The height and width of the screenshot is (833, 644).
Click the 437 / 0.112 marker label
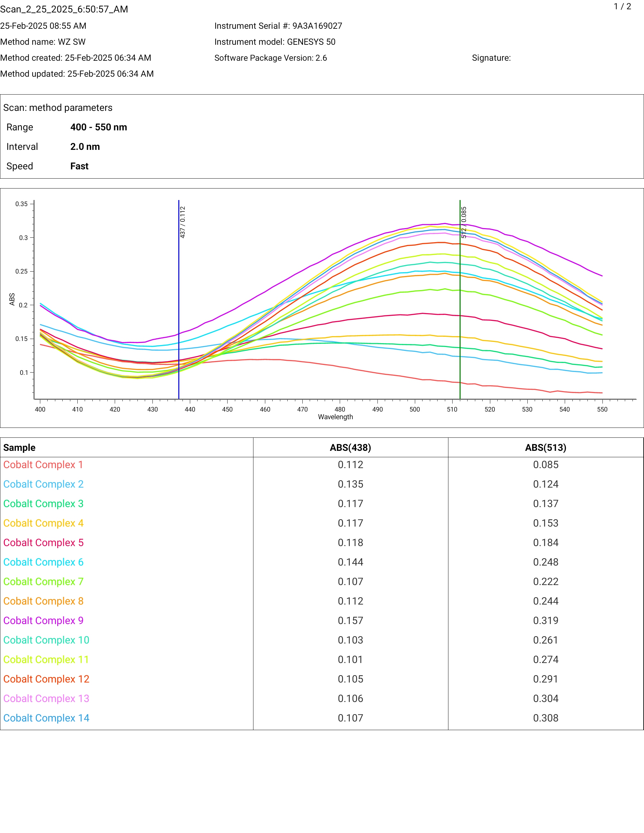[x=183, y=222]
